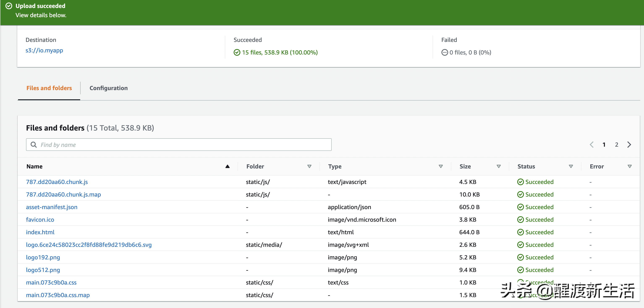Viewport: 644px width, 308px height.
Task: Switch to the Configuration tab
Action: click(x=109, y=88)
